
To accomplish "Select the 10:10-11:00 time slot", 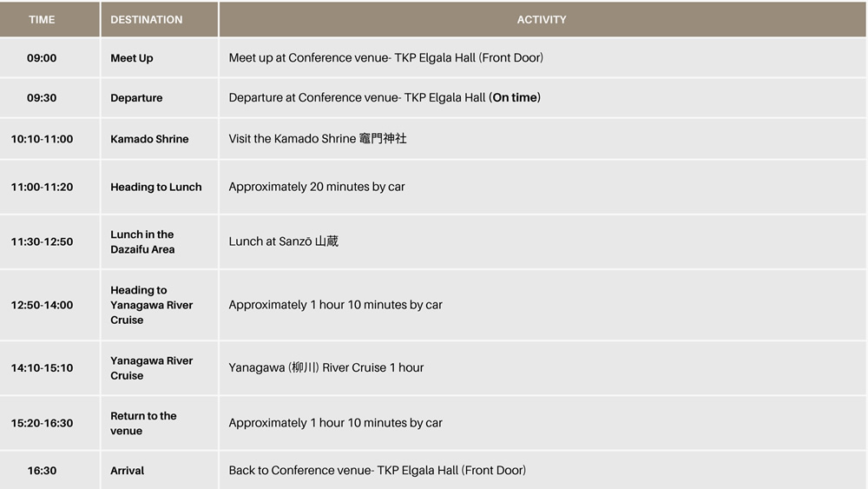I will [42, 139].
